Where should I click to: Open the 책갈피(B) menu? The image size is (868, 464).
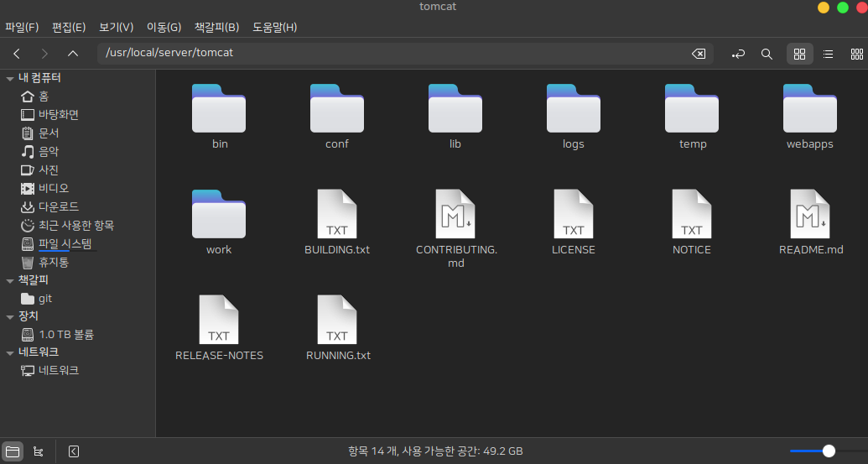217,27
